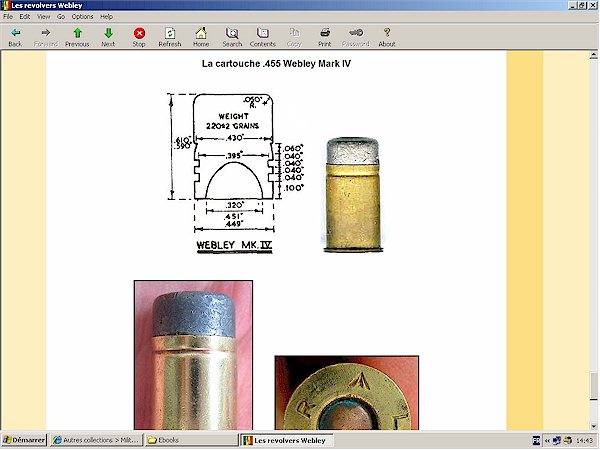Jump to the Previous page
Viewport: 600px width, 450px height.
coord(77,37)
